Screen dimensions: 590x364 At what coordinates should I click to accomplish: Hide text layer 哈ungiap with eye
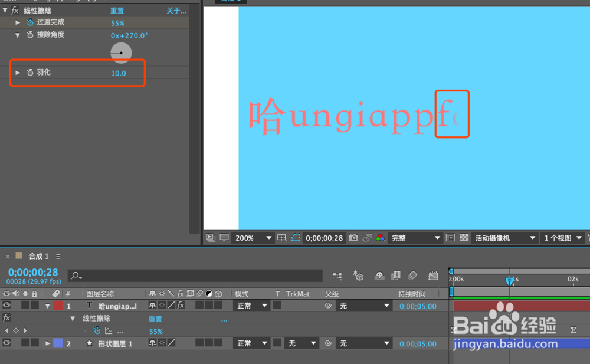coord(6,305)
